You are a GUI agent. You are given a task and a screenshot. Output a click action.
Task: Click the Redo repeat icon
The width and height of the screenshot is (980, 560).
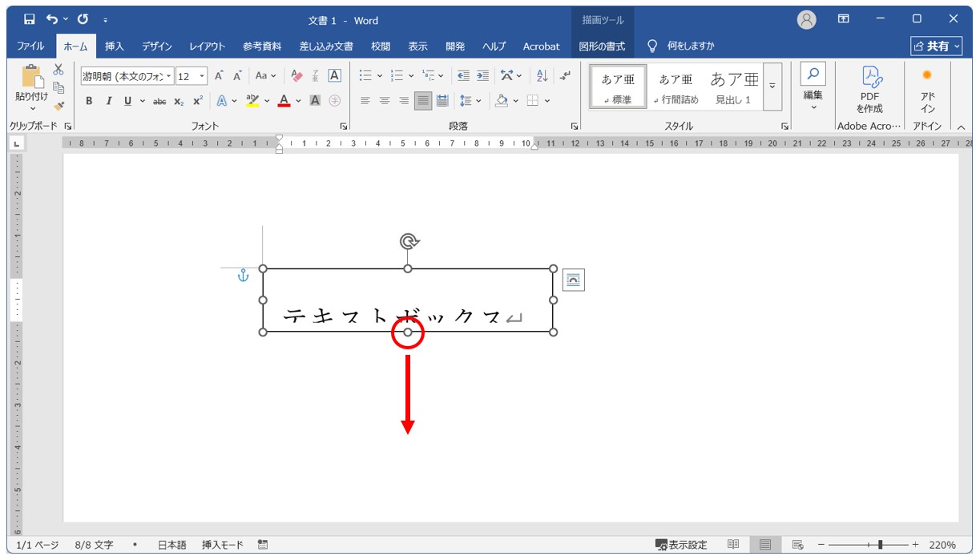pyautogui.click(x=83, y=19)
